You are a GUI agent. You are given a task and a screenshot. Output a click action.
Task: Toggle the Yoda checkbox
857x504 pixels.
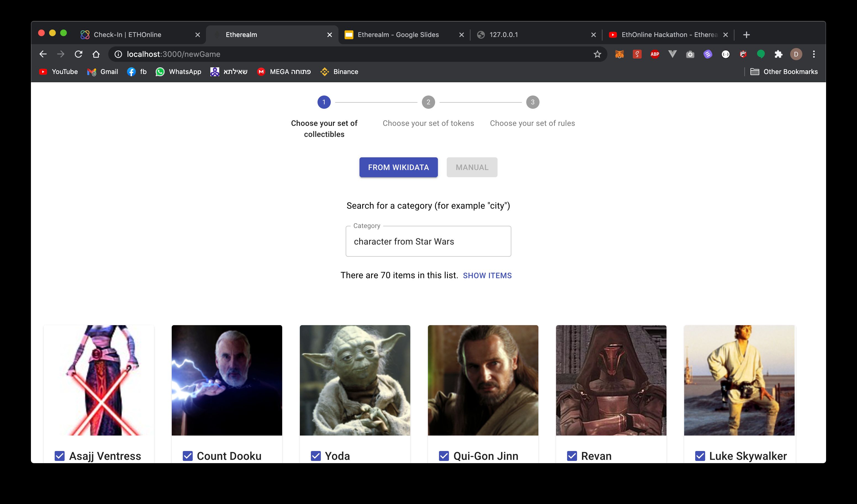click(x=314, y=455)
